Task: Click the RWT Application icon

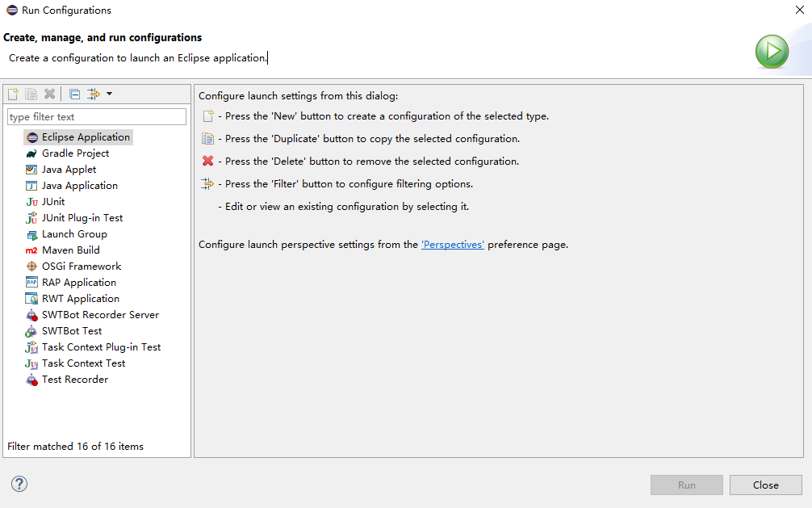Action: pyautogui.click(x=31, y=299)
